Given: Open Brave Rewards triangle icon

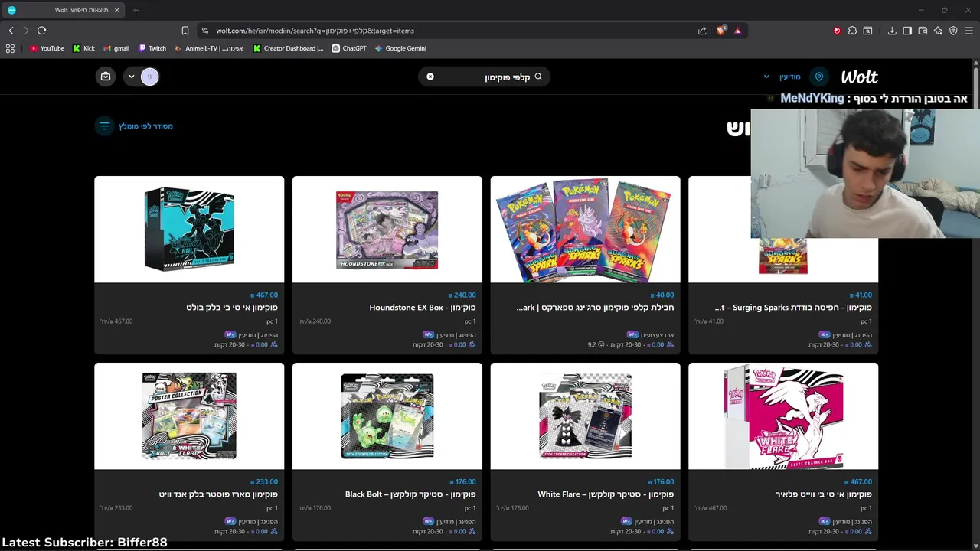Looking at the screenshot, I should 737,31.
